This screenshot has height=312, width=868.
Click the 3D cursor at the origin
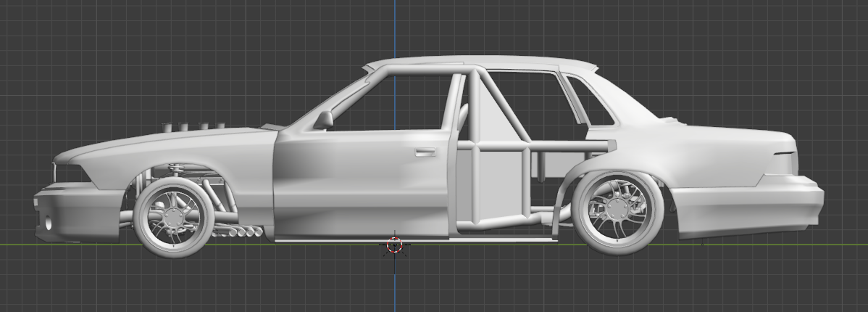click(x=394, y=245)
